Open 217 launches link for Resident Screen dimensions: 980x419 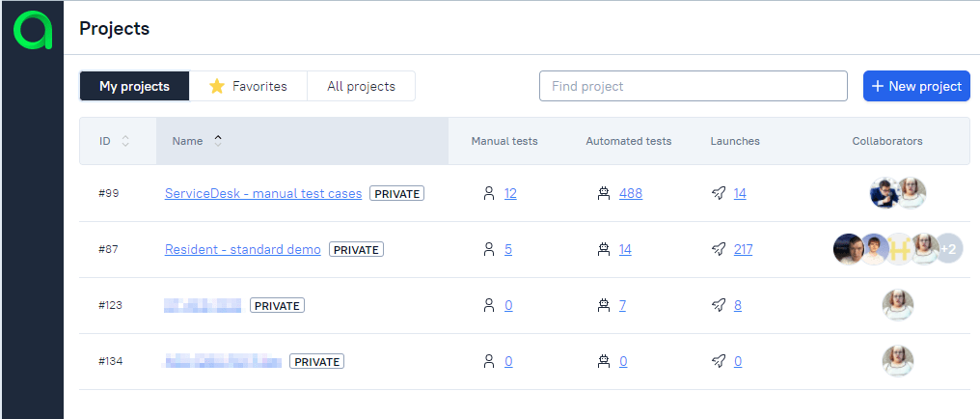pyautogui.click(x=743, y=249)
